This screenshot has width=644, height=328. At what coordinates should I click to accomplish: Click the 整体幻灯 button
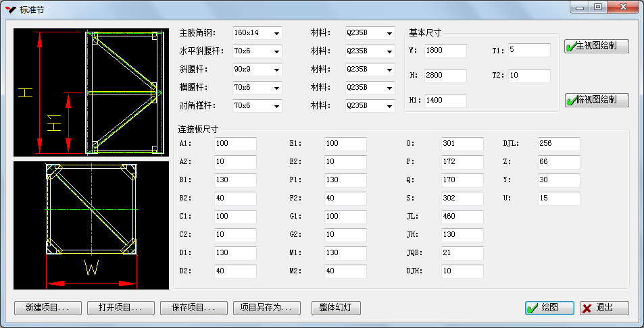(x=336, y=308)
